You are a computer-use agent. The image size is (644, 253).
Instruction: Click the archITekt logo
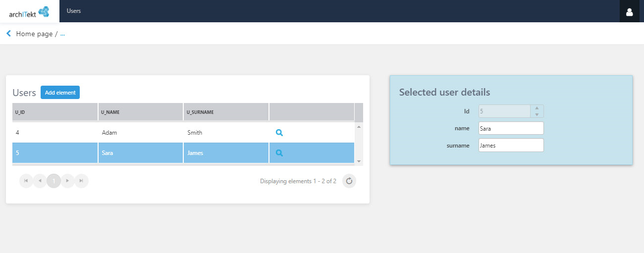click(30, 12)
